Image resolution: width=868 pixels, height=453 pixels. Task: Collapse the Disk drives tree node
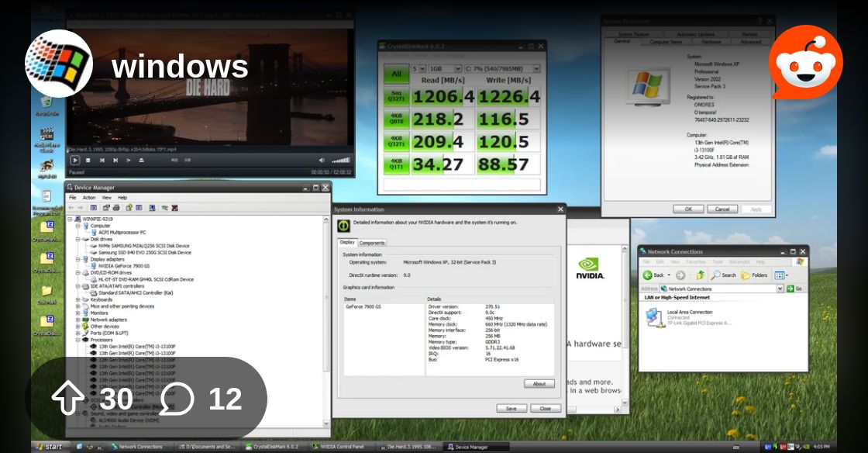coord(78,240)
